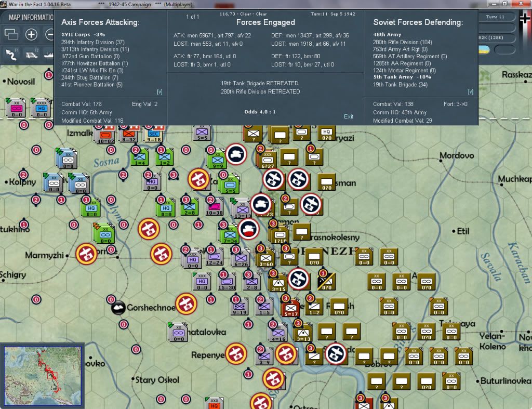The height and width of the screenshot is (409, 532).
Task: Select the 6=26 infantry counter
Action: pyautogui.click(x=241, y=258)
